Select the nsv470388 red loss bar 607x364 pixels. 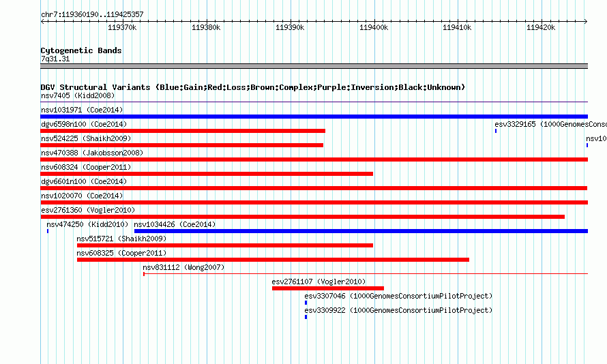point(314,160)
